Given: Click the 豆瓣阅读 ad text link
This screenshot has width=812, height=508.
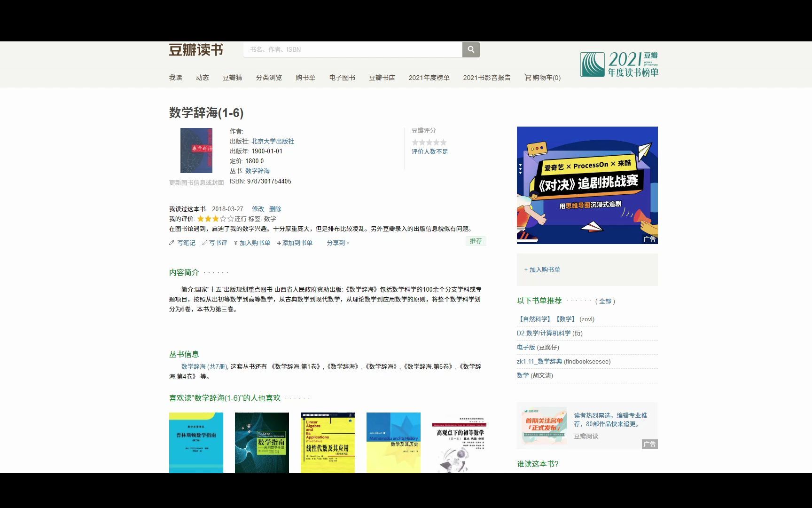Looking at the screenshot, I should pyautogui.click(x=586, y=436).
